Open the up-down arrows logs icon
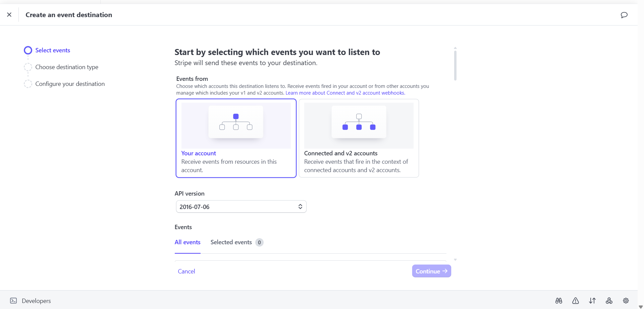Image resolution: width=644 pixels, height=309 pixels. tap(592, 301)
